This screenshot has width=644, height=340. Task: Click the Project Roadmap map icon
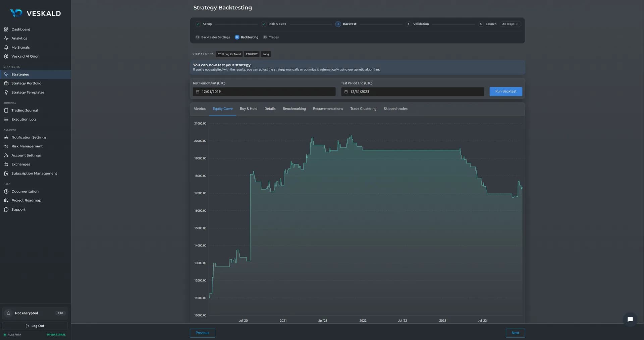click(6, 200)
